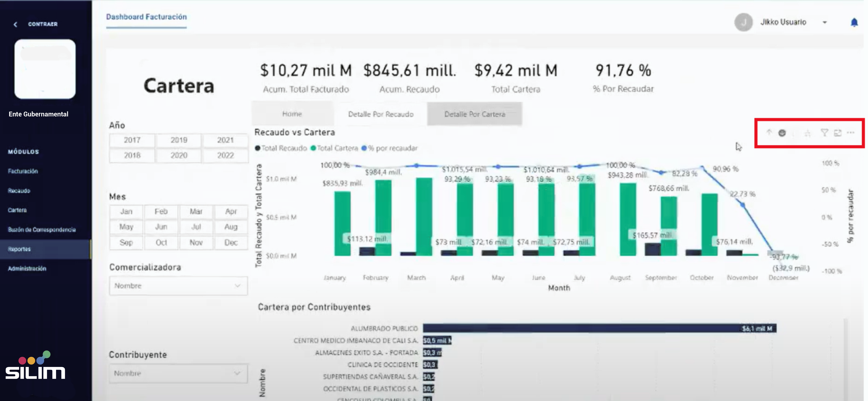Select the Aug month slicer
The height and width of the screenshot is (401, 868).
coord(231,227)
